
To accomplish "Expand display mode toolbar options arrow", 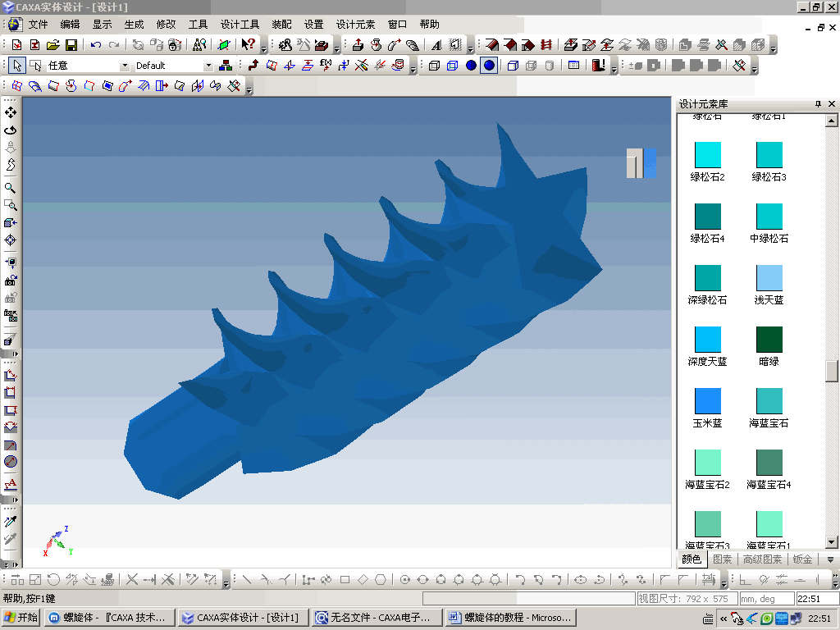I will click(614, 69).
